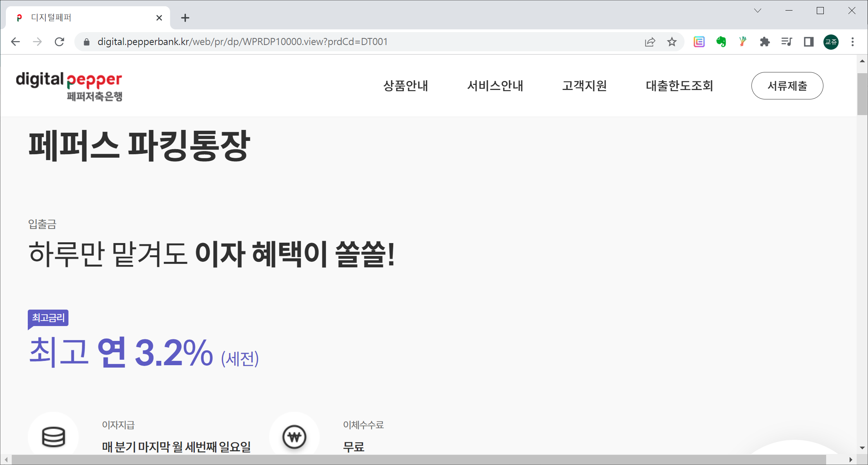Open the Extensions puzzle menu

pyautogui.click(x=765, y=42)
